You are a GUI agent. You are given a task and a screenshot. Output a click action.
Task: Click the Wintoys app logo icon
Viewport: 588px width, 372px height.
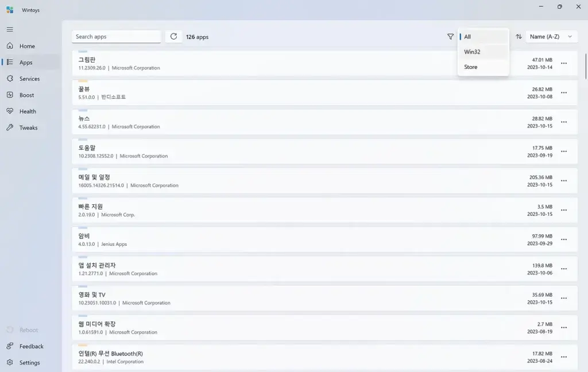10,10
